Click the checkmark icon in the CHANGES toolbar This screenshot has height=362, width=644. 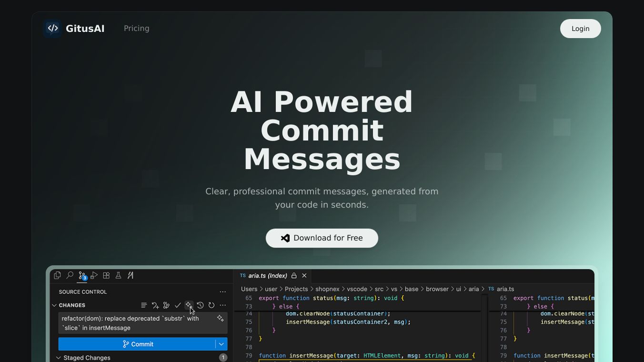pyautogui.click(x=178, y=305)
